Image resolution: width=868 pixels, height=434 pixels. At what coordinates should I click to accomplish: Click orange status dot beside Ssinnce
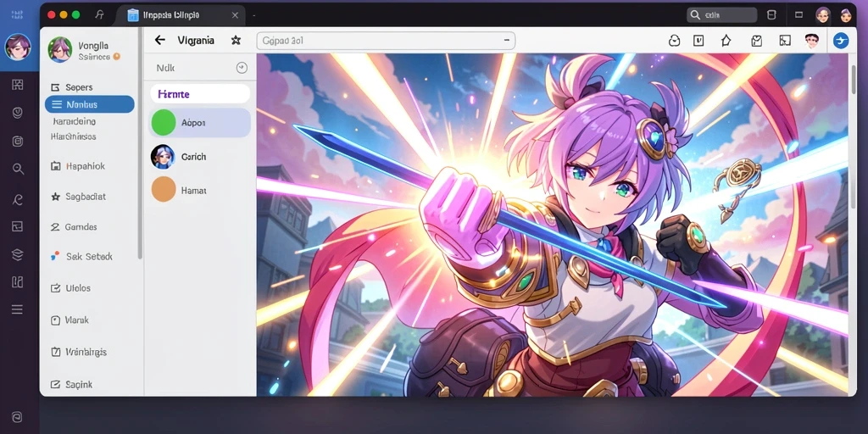coord(116,57)
